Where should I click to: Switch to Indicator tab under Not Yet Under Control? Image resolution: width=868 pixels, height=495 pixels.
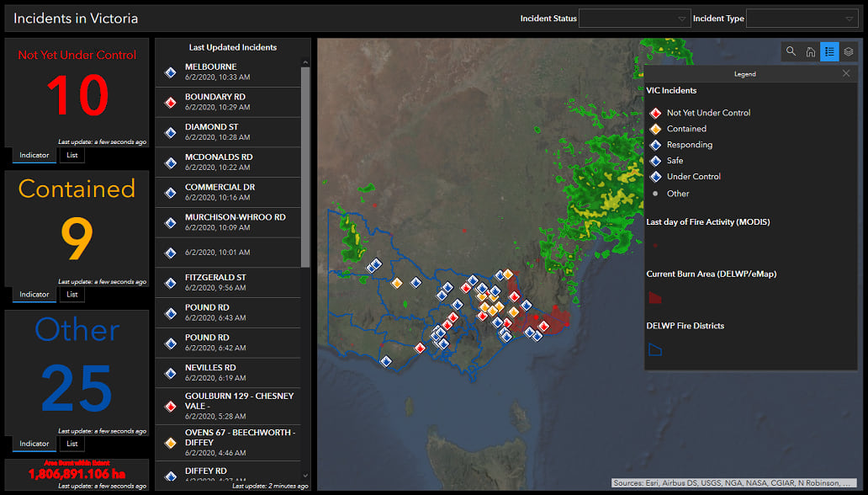[34, 155]
